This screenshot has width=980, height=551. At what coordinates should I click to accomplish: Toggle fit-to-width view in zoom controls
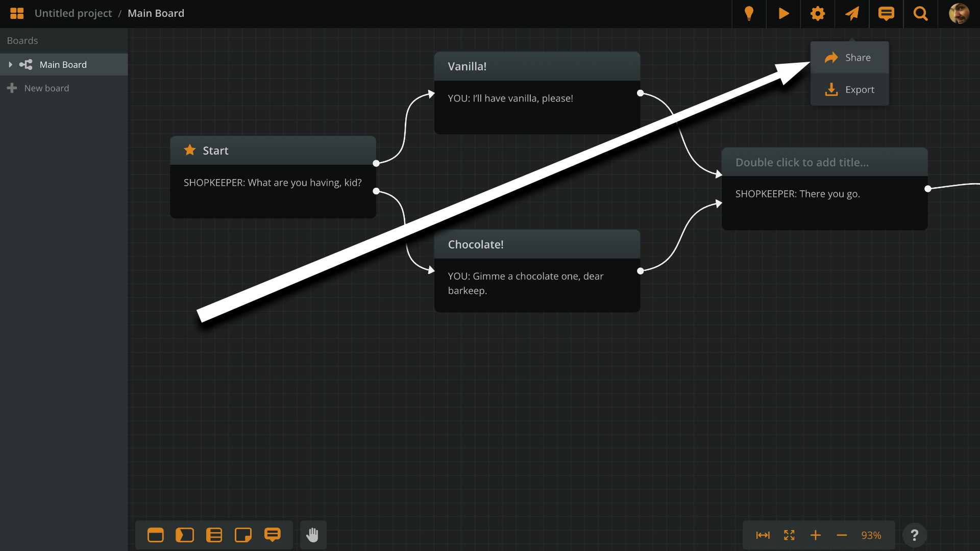pyautogui.click(x=763, y=535)
